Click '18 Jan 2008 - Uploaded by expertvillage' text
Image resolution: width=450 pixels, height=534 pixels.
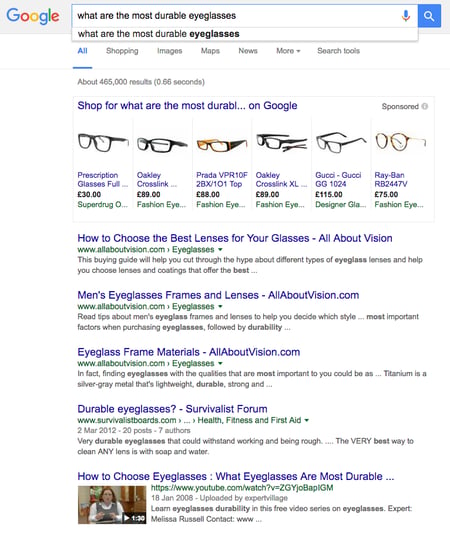[x=219, y=498]
